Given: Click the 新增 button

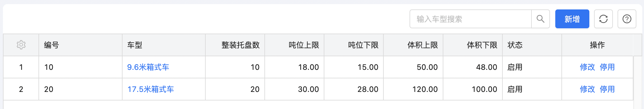Looking at the screenshot, I should point(572,19).
